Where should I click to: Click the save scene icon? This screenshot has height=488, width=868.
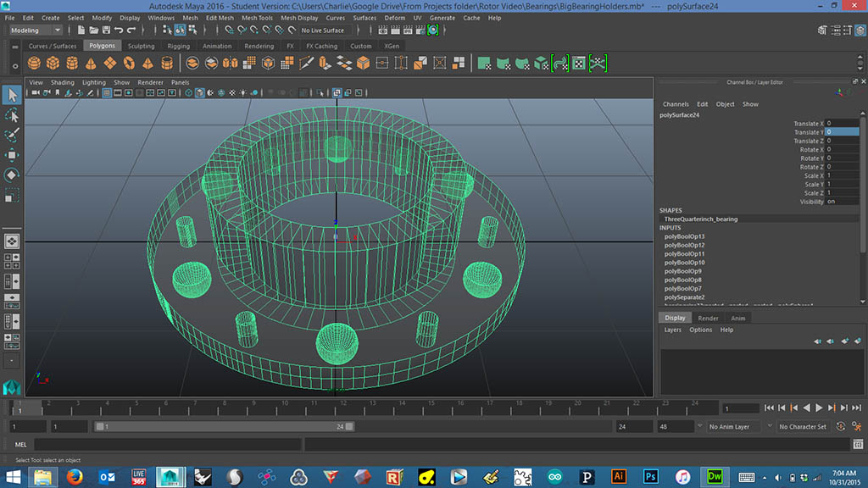point(106,30)
